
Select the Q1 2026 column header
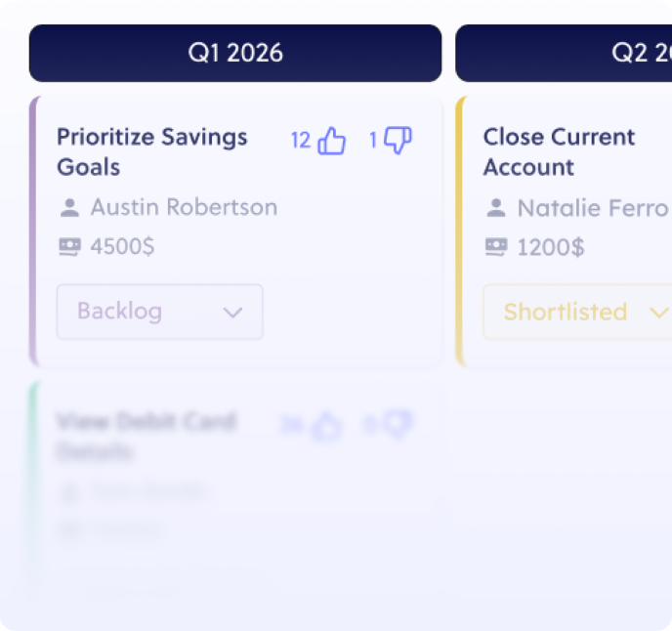[x=235, y=53]
